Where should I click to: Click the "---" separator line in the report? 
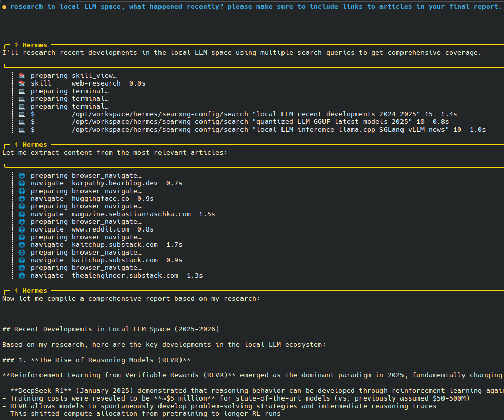coord(8,314)
